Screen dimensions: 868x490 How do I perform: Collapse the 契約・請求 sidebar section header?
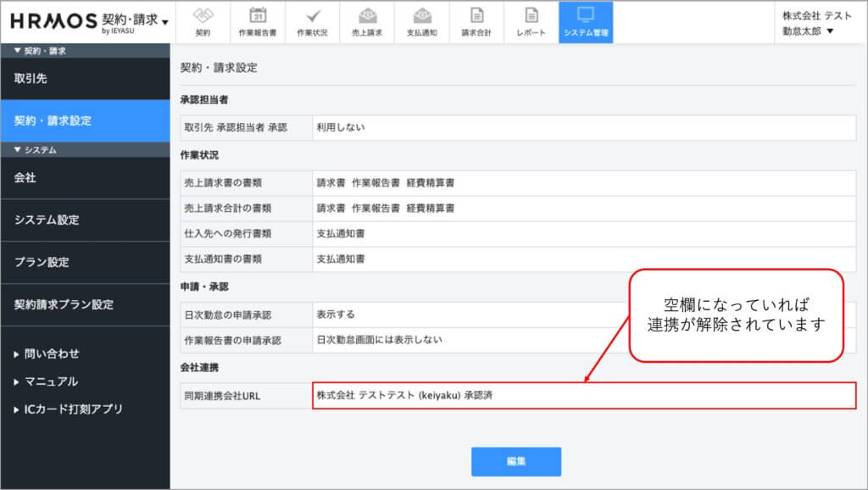point(41,51)
